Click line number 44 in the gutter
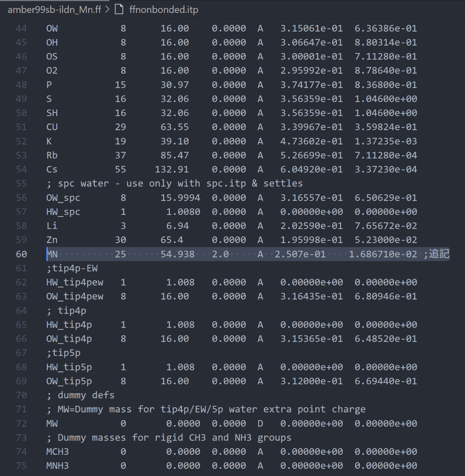The image size is (465, 476). click(21, 29)
